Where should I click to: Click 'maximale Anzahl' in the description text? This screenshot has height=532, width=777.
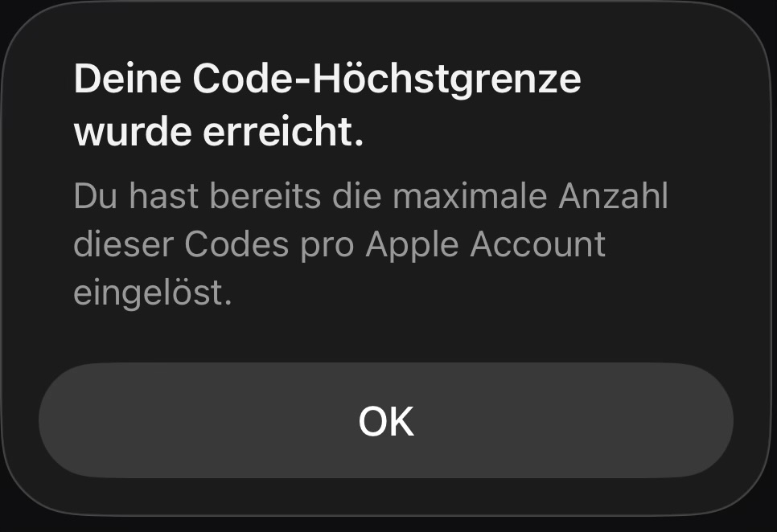[x=531, y=196]
